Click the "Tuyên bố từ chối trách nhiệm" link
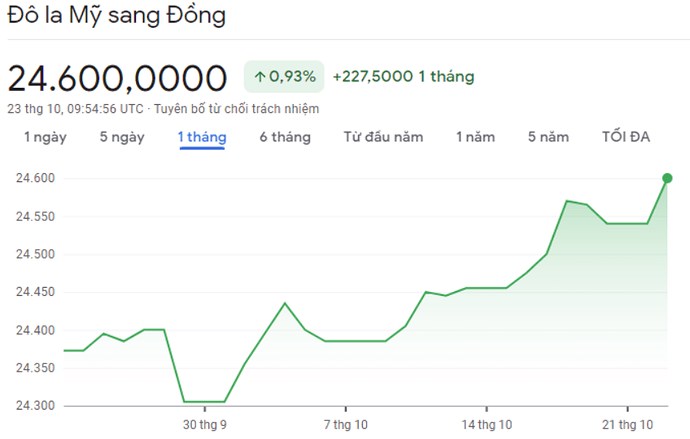This screenshot has height=439, width=690. pyautogui.click(x=236, y=109)
